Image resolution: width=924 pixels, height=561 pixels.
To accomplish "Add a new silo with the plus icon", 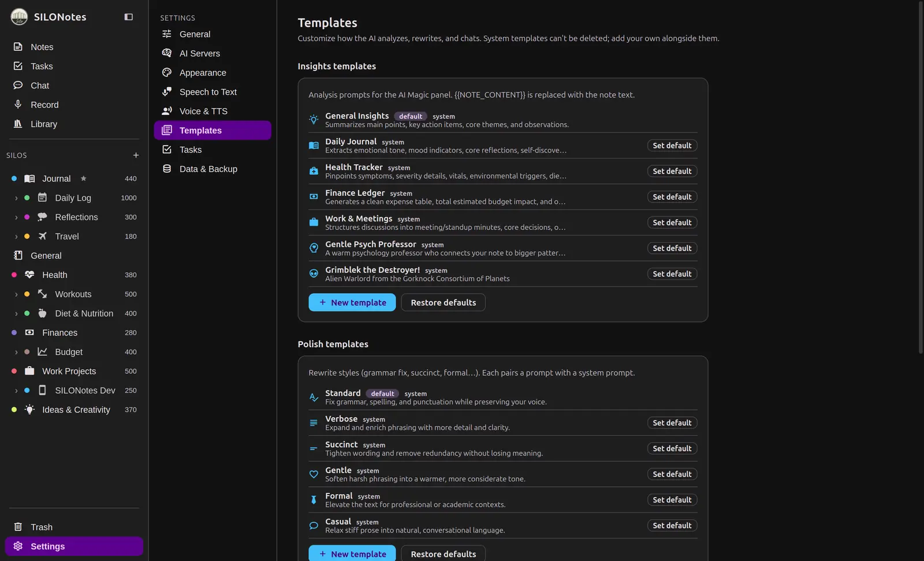I will click(136, 155).
